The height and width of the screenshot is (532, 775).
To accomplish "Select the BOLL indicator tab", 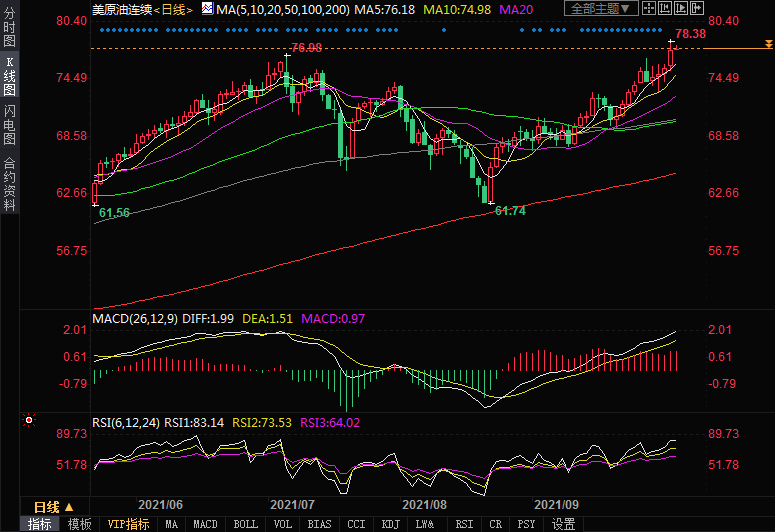I will (245, 524).
